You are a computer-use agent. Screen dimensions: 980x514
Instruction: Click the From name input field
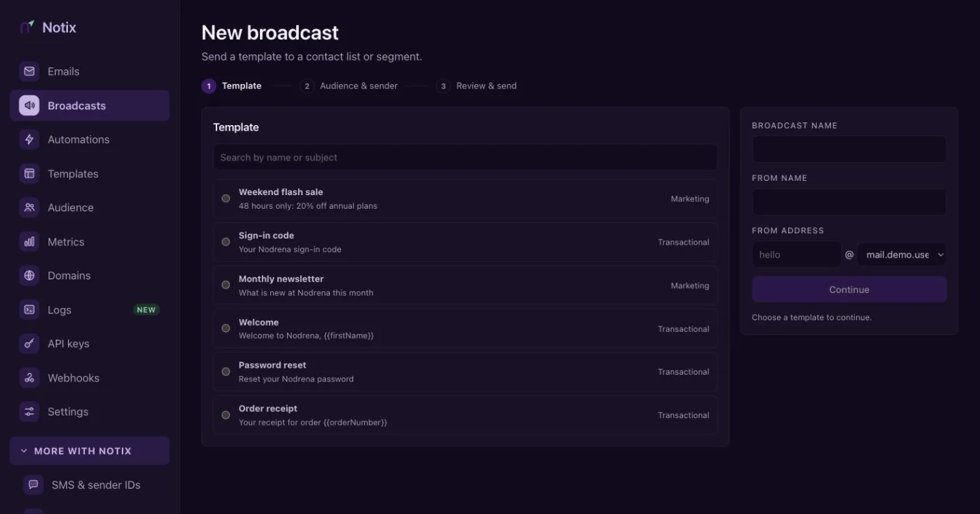pyautogui.click(x=849, y=202)
